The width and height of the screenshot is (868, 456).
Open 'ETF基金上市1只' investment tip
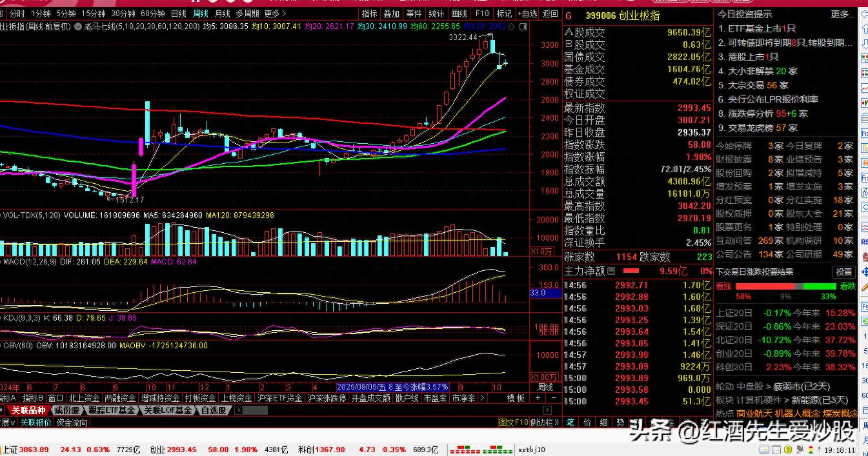pyautogui.click(x=757, y=28)
